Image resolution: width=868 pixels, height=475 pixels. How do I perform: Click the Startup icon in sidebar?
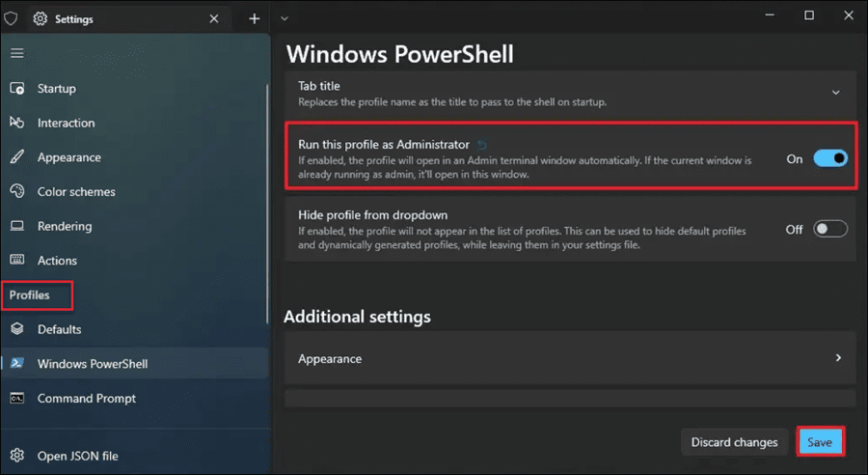(x=17, y=88)
